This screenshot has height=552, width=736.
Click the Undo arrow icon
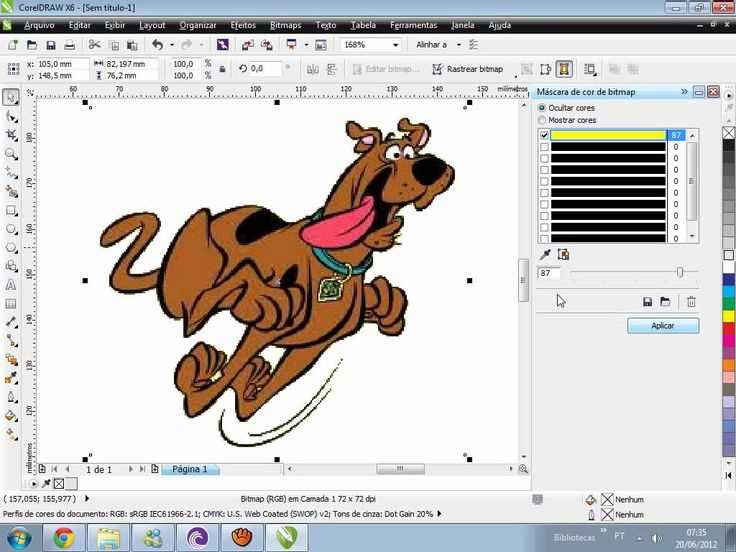tap(157, 45)
